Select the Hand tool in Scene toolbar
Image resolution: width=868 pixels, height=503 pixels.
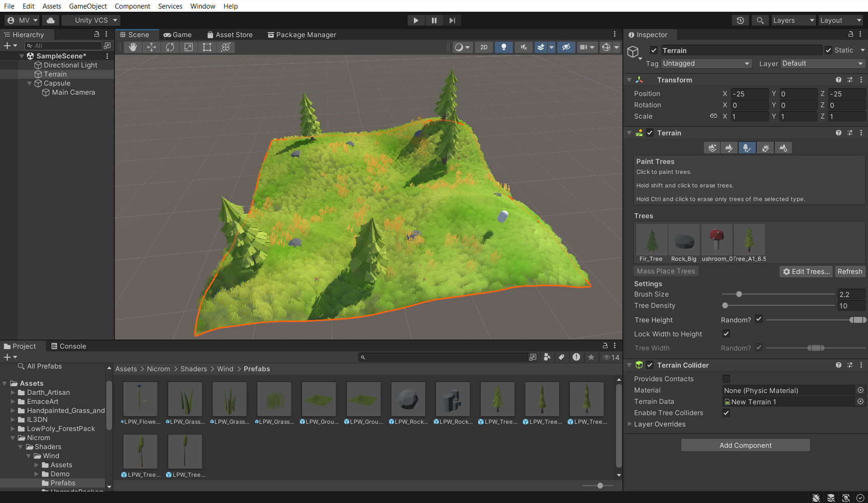pyautogui.click(x=133, y=47)
